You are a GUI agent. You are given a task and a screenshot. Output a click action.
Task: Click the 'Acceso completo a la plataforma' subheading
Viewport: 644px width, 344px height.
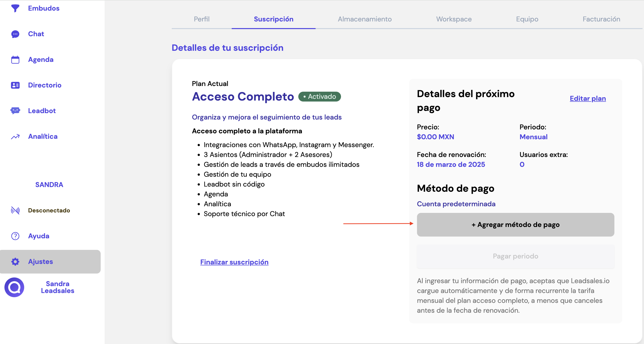click(x=247, y=131)
